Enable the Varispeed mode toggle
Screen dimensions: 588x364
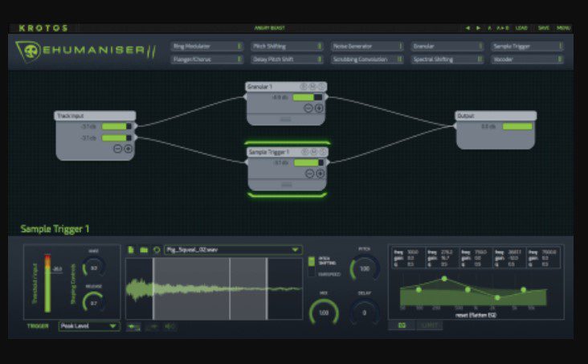pyautogui.click(x=311, y=272)
